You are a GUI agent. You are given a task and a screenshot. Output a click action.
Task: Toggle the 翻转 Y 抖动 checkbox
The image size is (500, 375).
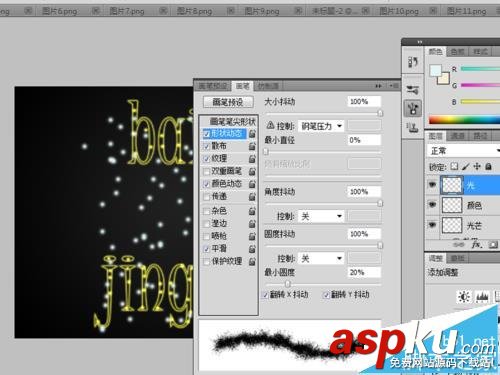click(x=327, y=295)
